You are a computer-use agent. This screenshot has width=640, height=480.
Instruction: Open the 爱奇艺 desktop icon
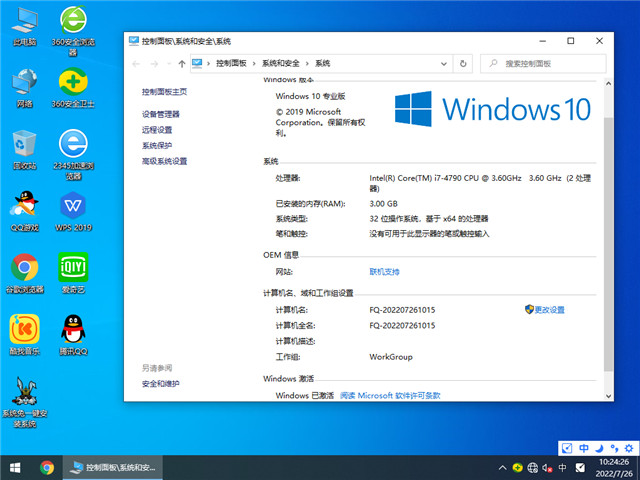tap(73, 273)
